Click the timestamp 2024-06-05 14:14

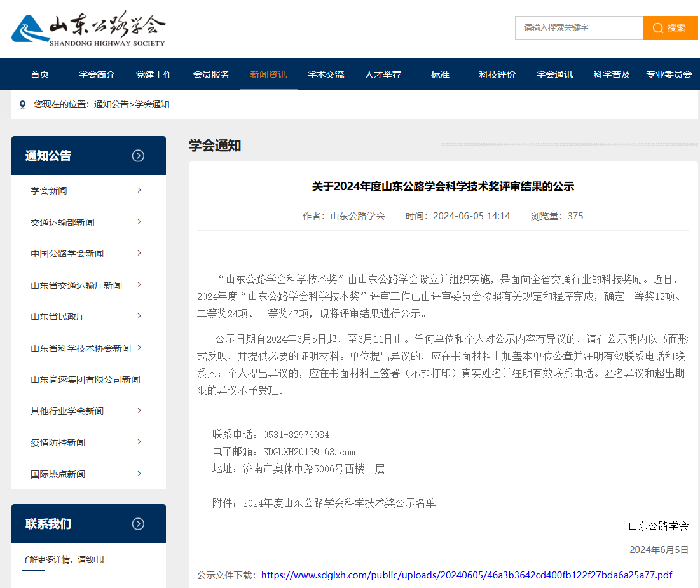(471, 216)
